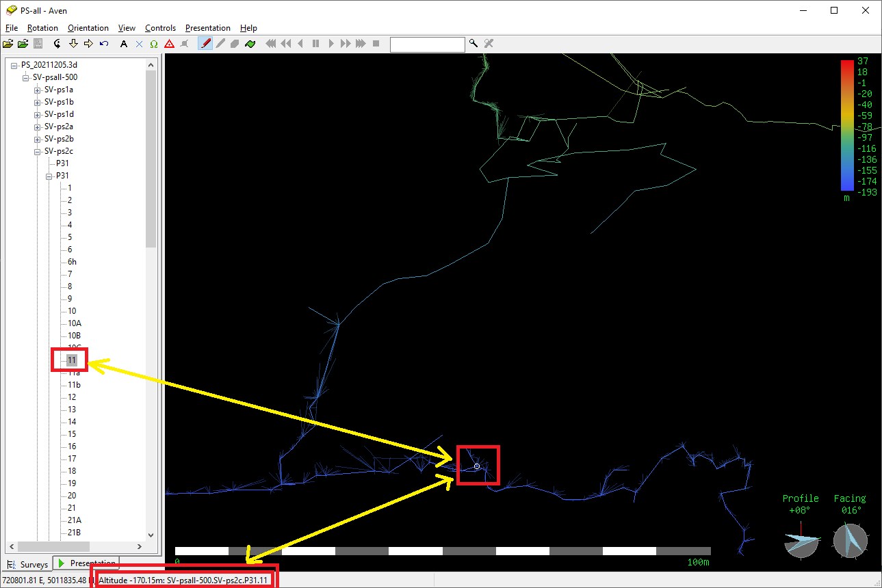Toggle entrances with the green omega icon

154,44
